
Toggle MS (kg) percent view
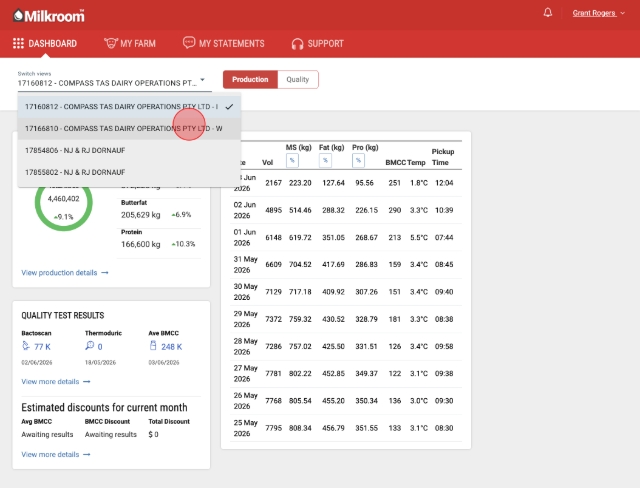point(292,160)
